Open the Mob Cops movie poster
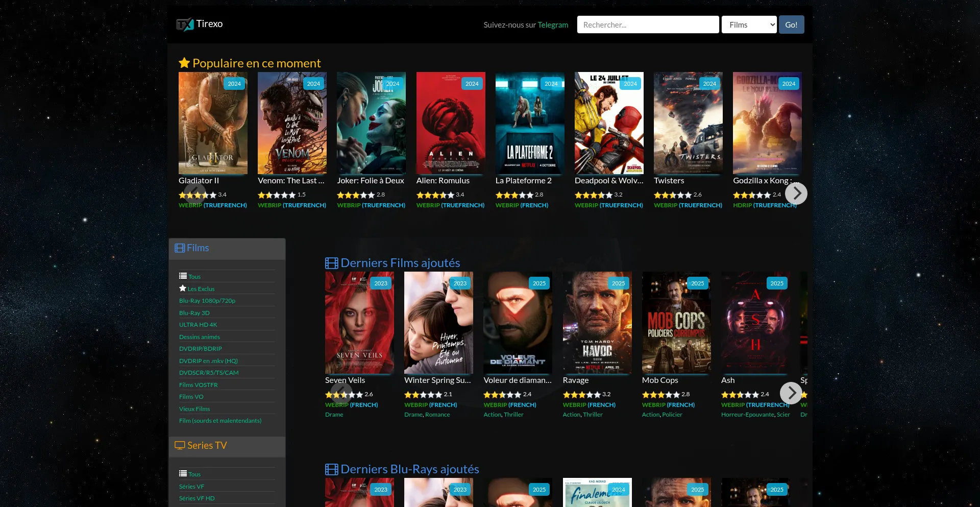This screenshot has height=507, width=980. tap(676, 323)
